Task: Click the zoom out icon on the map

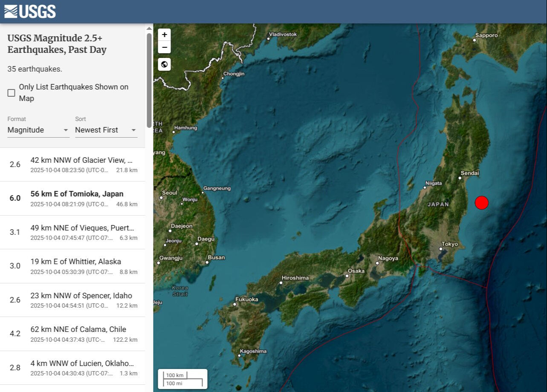Action: pos(164,47)
